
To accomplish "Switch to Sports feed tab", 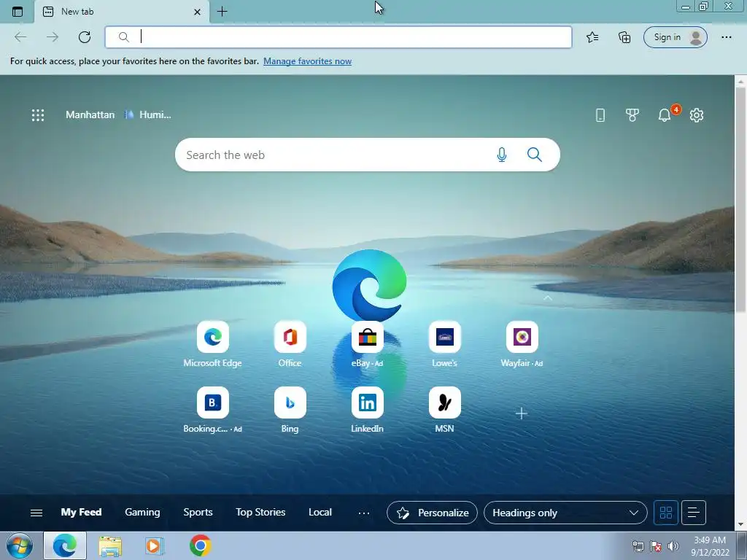I will [198, 513].
